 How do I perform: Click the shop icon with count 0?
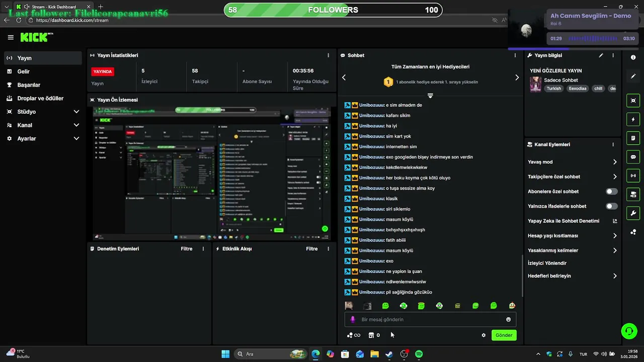coord(374,335)
